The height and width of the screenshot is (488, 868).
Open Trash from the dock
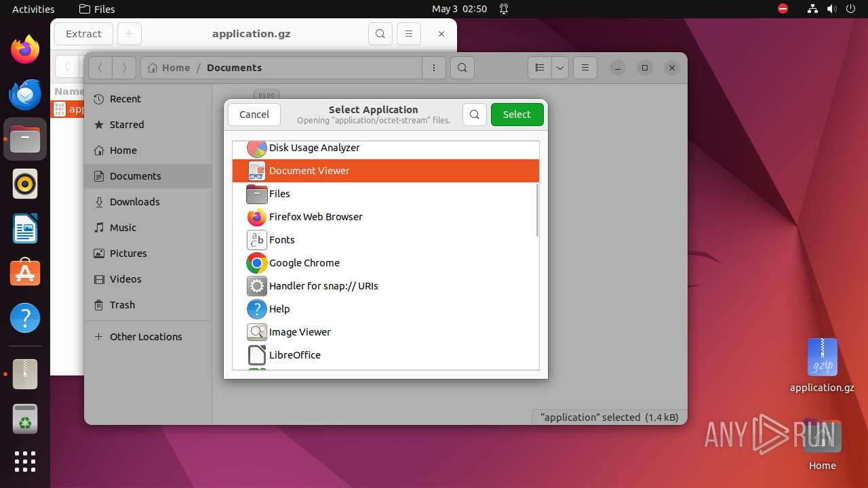(x=25, y=419)
